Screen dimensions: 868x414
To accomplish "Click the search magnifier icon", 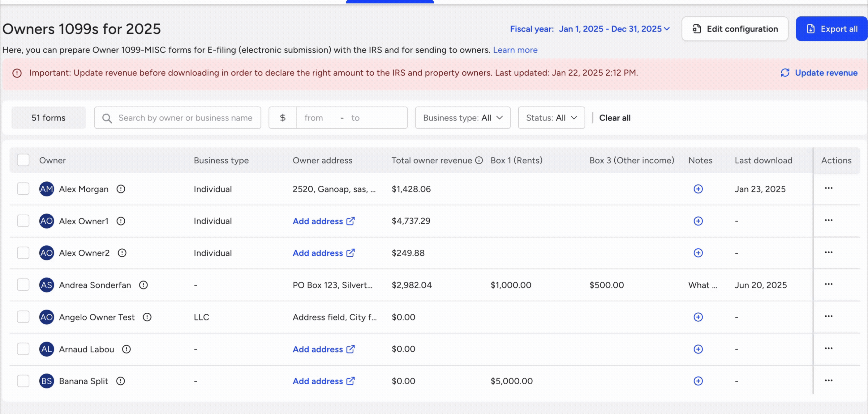I will [x=107, y=118].
